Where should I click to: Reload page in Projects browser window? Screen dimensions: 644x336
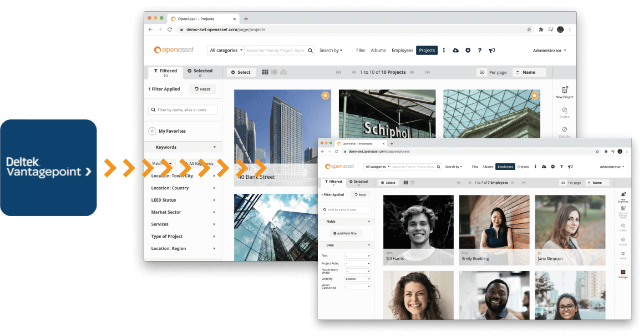tap(170, 29)
